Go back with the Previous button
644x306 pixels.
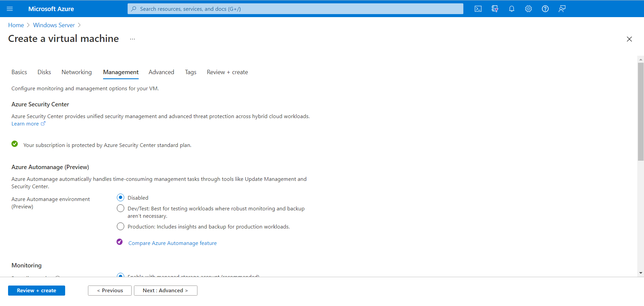coord(110,291)
